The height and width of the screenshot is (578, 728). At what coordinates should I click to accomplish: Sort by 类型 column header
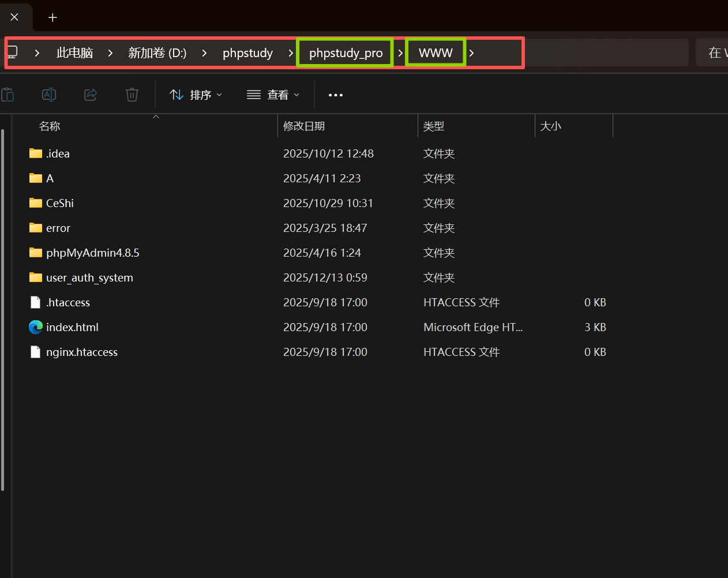click(x=434, y=126)
